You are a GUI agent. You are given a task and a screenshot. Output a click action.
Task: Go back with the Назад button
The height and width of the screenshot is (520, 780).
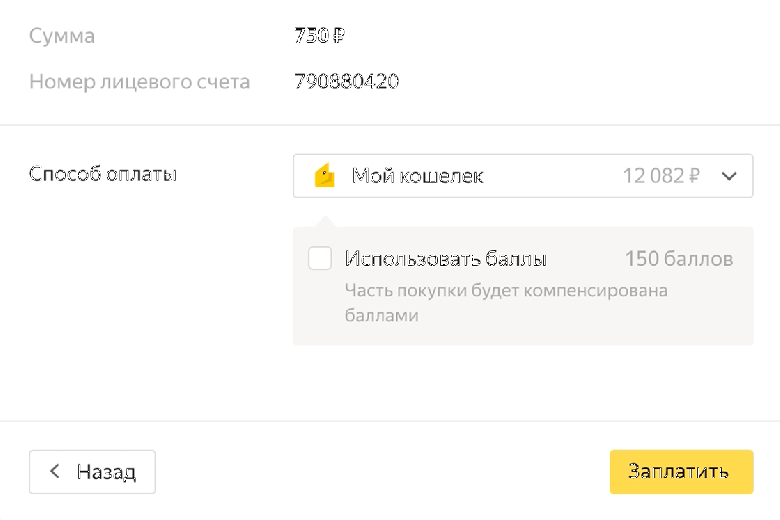click(92, 471)
